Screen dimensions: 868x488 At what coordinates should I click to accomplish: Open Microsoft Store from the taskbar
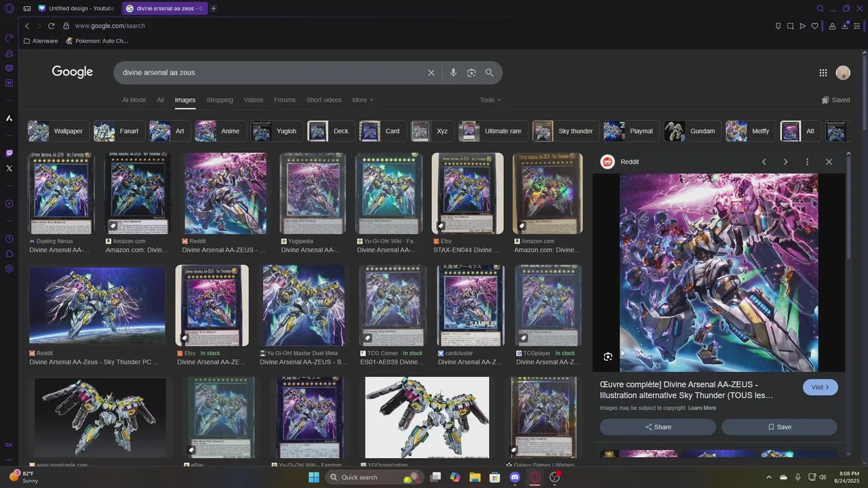[495, 477]
